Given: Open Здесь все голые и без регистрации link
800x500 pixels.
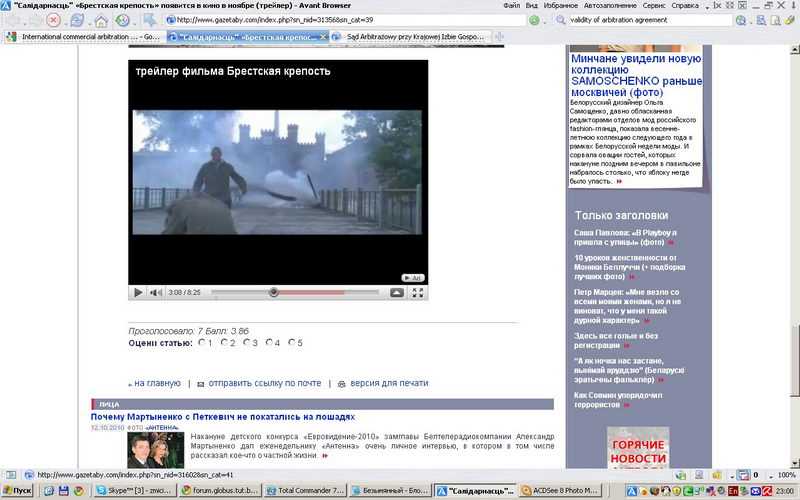Looking at the screenshot, I should point(615,340).
